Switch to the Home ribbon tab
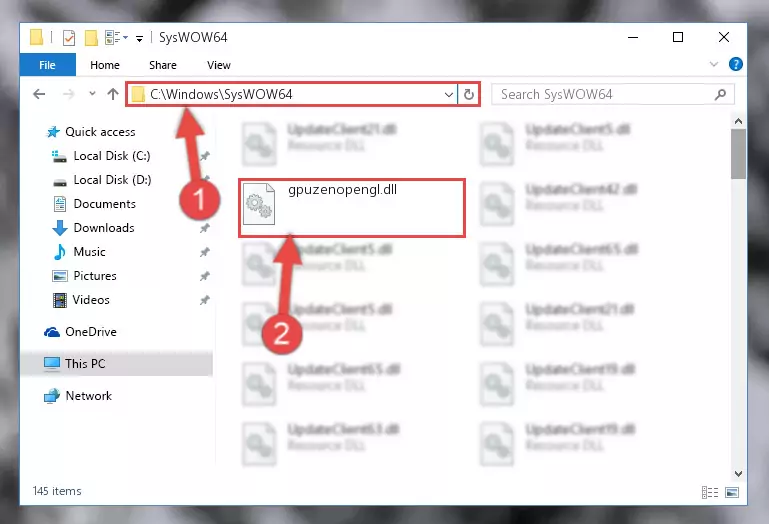 (x=104, y=65)
